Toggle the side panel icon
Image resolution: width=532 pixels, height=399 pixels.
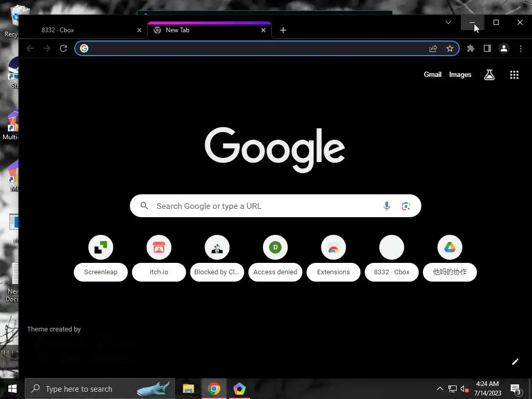point(487,48)
